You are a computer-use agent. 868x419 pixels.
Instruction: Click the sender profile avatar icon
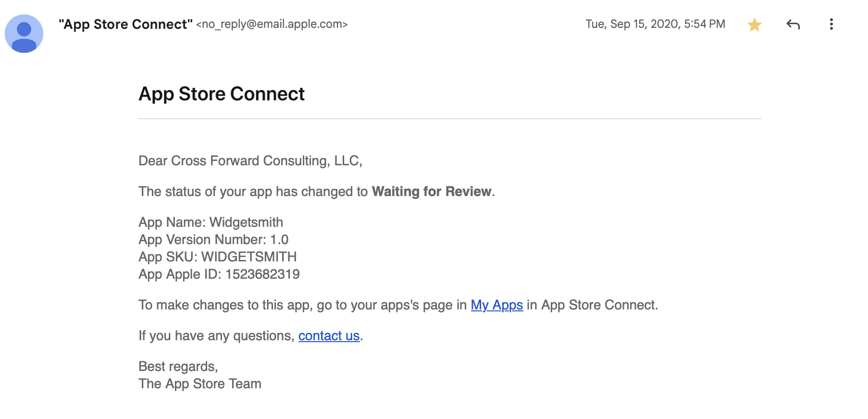[x=24, y=34]
